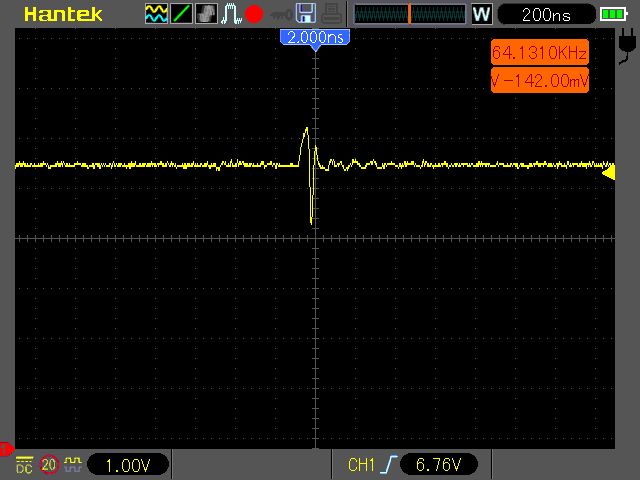Click the green battery level icon
The width and height of the screenshot is (640, 480).
click(613, 14)
